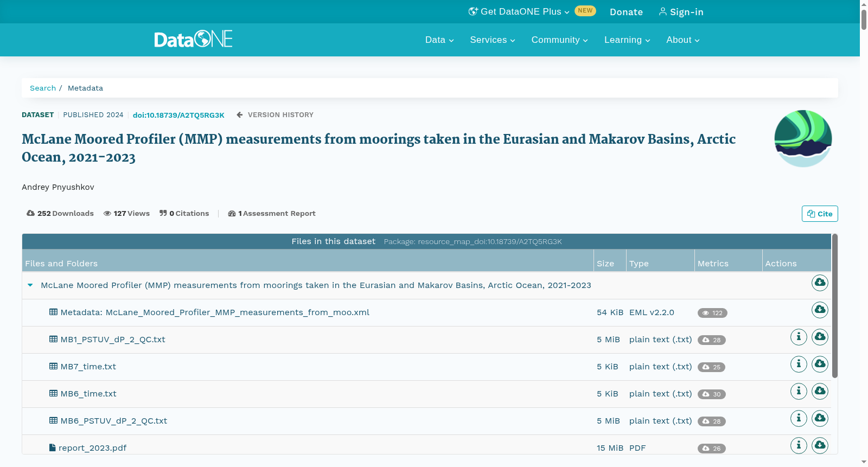View the 0 Citations metric

click(184, 213)
